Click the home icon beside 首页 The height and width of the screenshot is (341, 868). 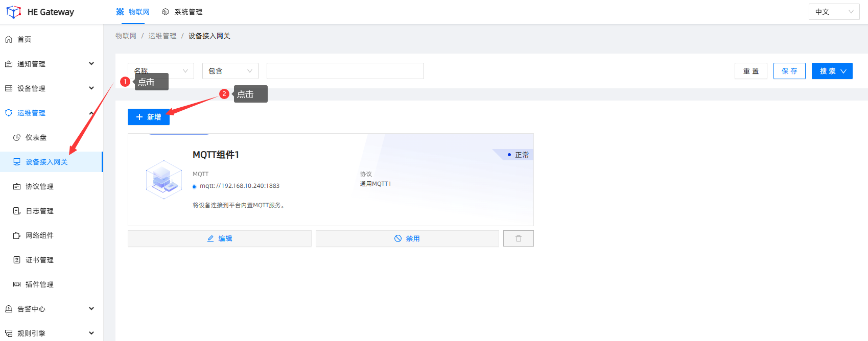click(9, 39)
